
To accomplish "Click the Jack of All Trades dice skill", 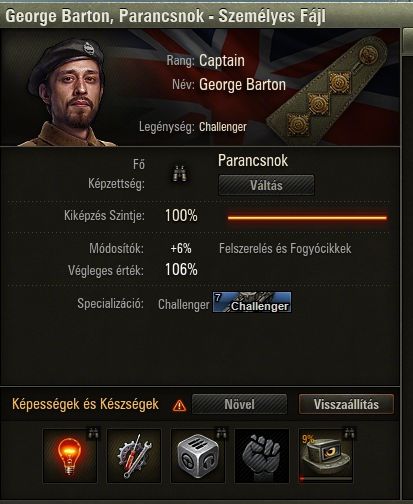I will coord(198,456).
